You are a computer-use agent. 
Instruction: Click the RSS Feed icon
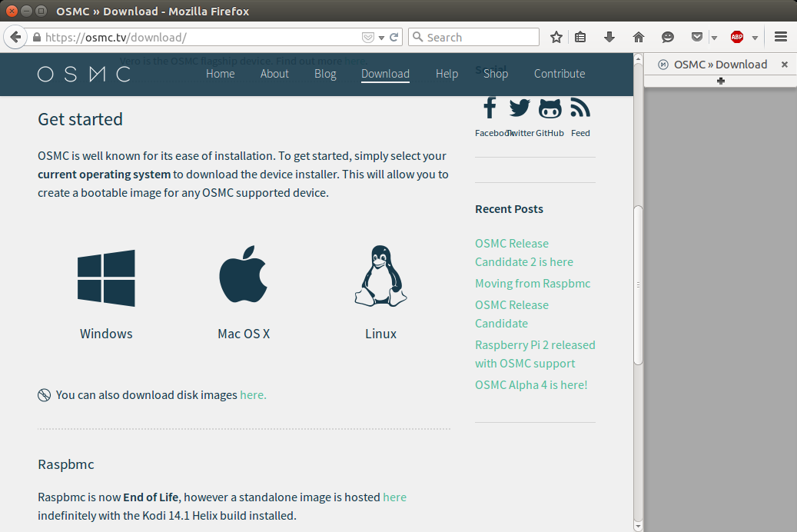580,108
